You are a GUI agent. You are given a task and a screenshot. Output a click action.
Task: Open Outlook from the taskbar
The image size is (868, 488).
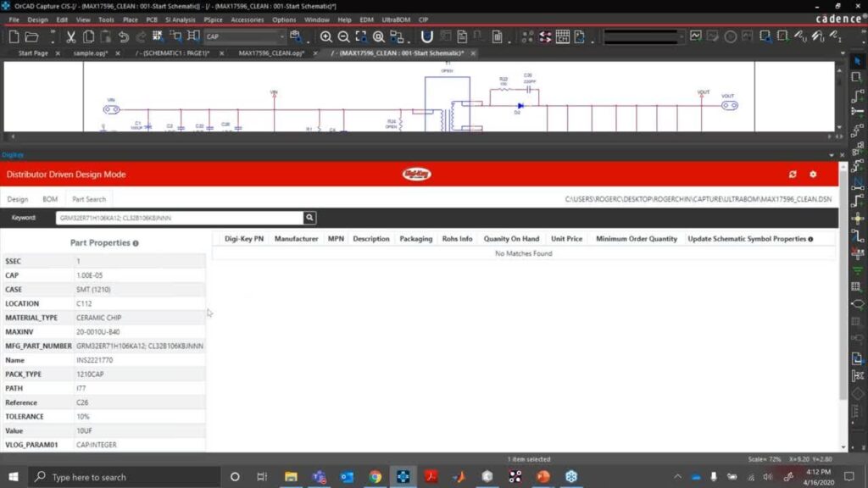click(347, 477)
